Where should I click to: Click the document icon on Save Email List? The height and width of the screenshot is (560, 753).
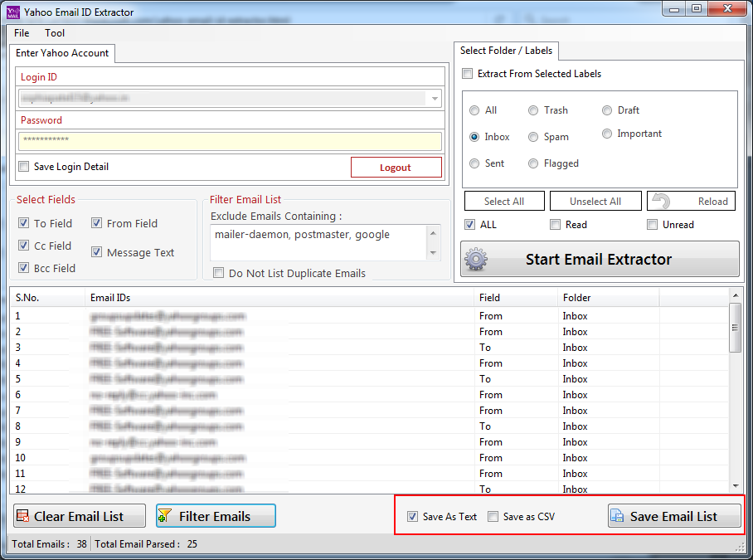coord(617,516)
